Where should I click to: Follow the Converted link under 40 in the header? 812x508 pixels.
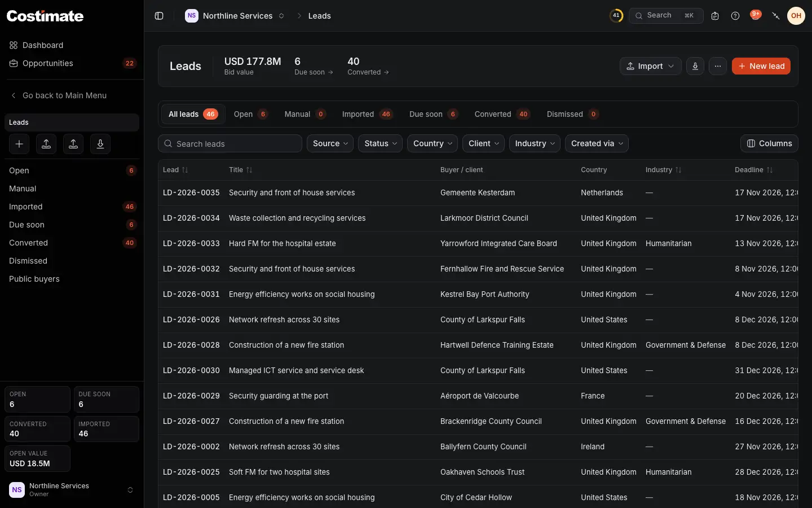coord(368,72)
